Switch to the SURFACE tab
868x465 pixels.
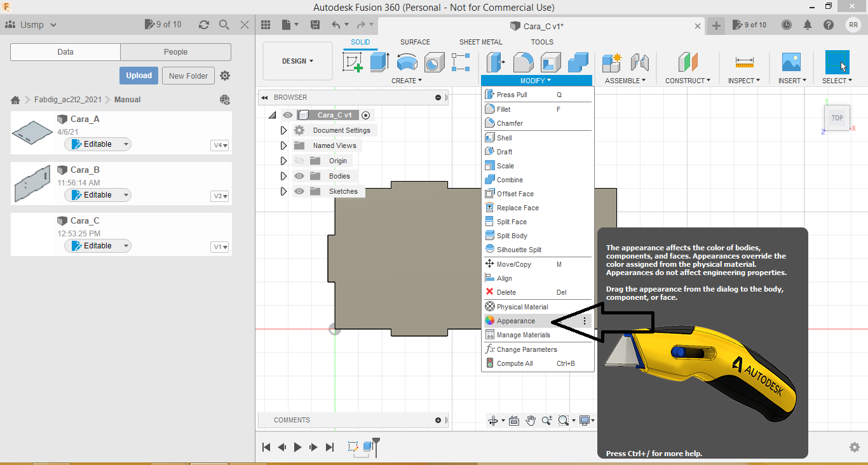[x=415, y=42]
